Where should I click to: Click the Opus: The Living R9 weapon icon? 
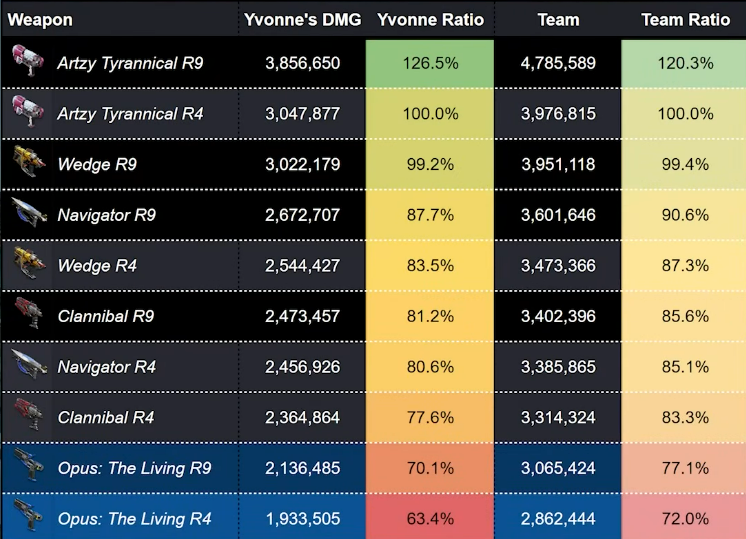pos(29,466)
